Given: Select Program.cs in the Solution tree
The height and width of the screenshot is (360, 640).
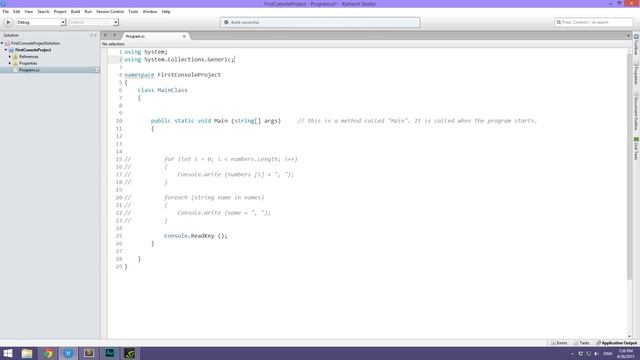Looking at the screenshot, I should (29, 70).
